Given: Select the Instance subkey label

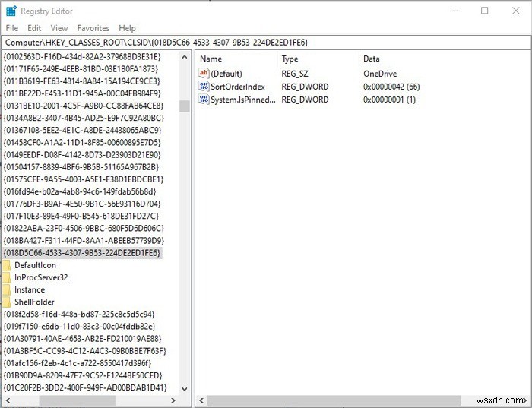Looking at the screenshot, I should coord(30,289).
